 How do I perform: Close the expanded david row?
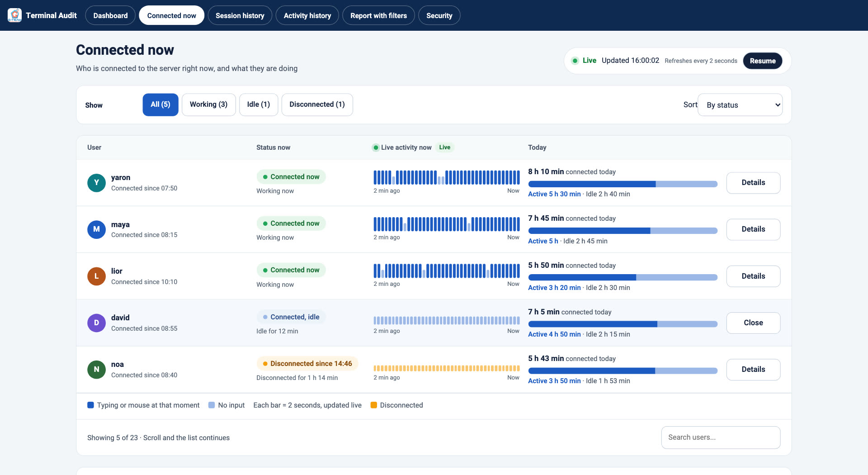pyautogui.click(x=753, y=323)
